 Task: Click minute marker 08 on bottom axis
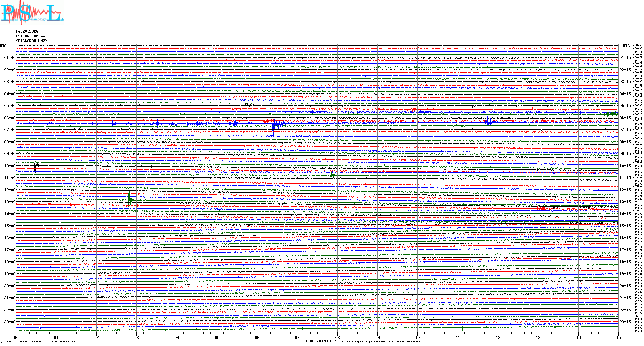(337, 338)
